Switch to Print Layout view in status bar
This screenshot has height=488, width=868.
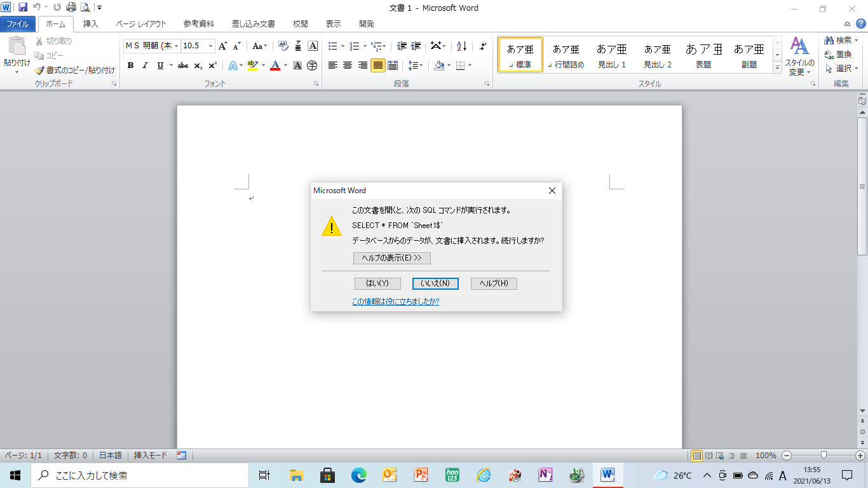696,456
